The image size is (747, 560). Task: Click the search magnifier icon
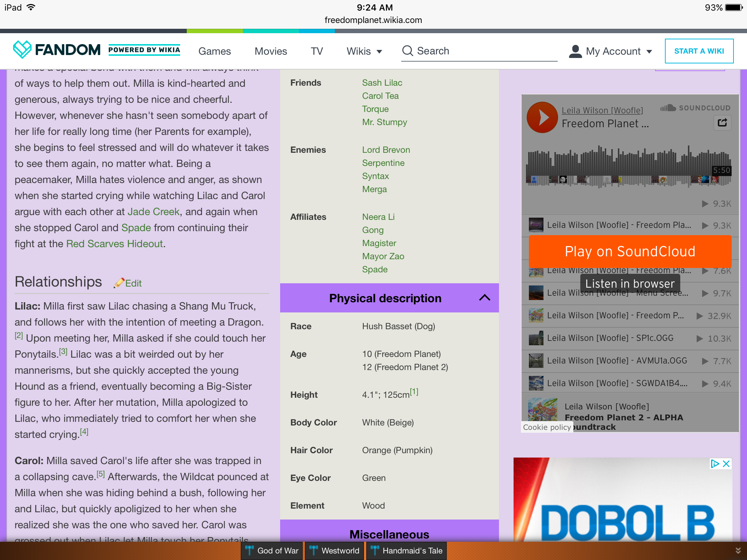407,51
